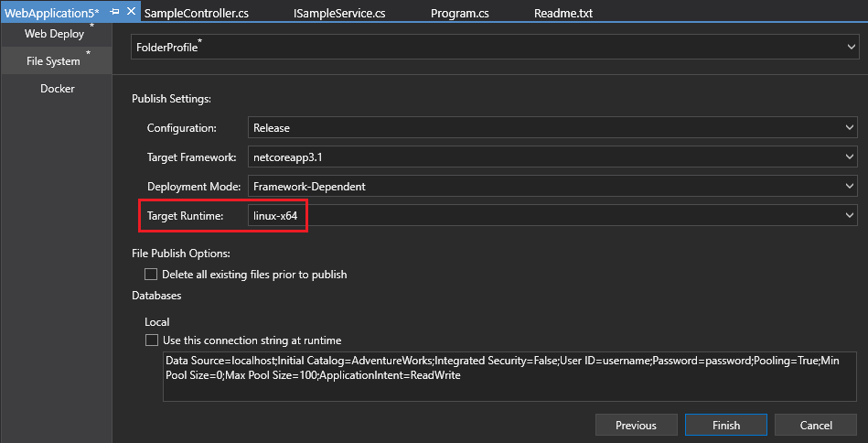Check Use this connection string at runtime

tap(151, 340)
